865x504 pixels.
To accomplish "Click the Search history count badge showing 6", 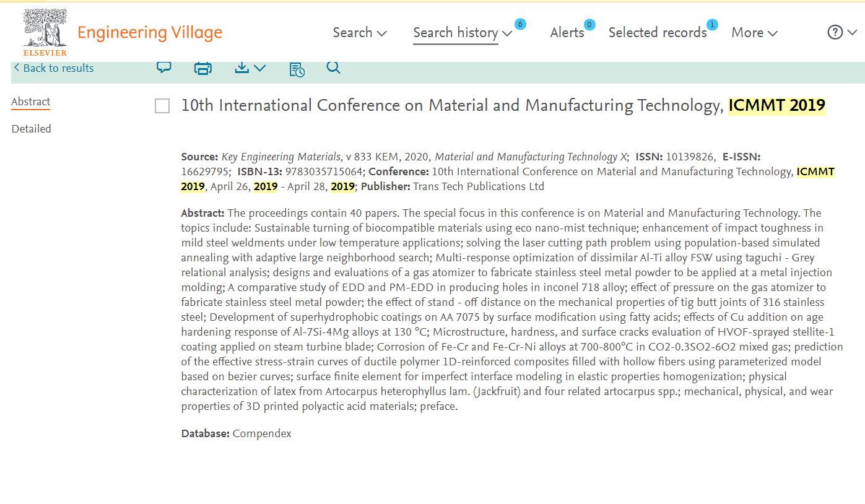I will [x=520, y=24].
